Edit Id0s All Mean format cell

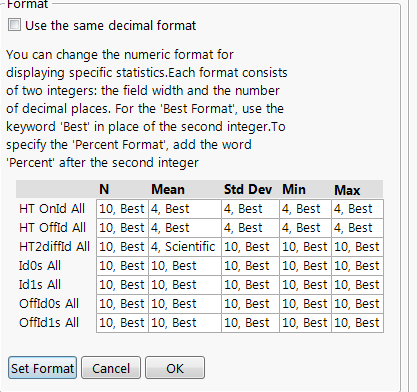tap(185, 266)
